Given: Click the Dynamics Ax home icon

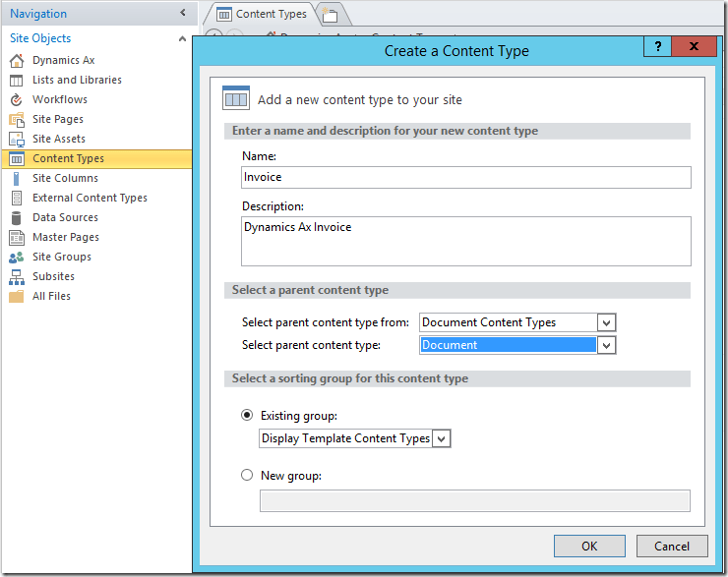Looking at the screenshot, I should [x=17, y=61].
